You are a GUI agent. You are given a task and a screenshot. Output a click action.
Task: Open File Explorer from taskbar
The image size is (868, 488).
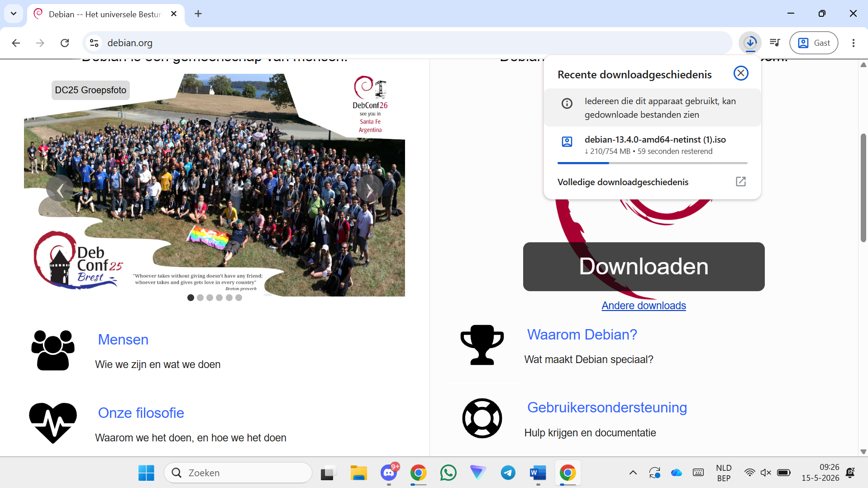pyautogui.click(x=359, y=473)
